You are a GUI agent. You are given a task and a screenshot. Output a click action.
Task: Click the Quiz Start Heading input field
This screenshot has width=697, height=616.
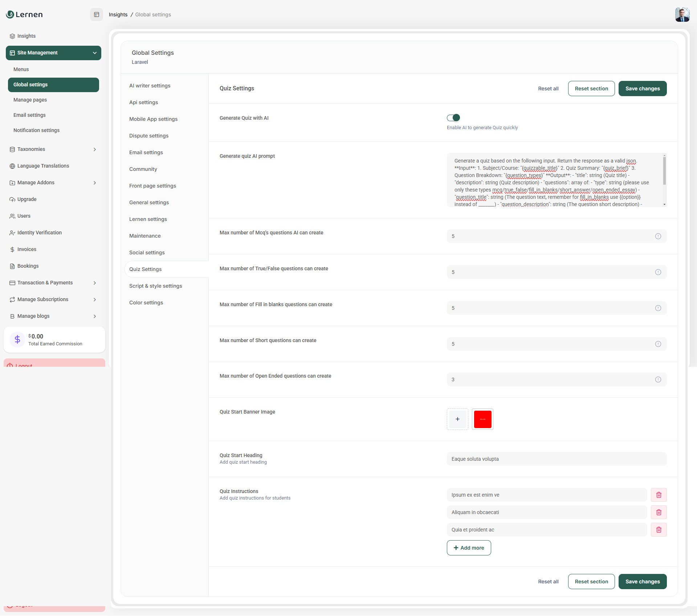(x=557, y=459)
